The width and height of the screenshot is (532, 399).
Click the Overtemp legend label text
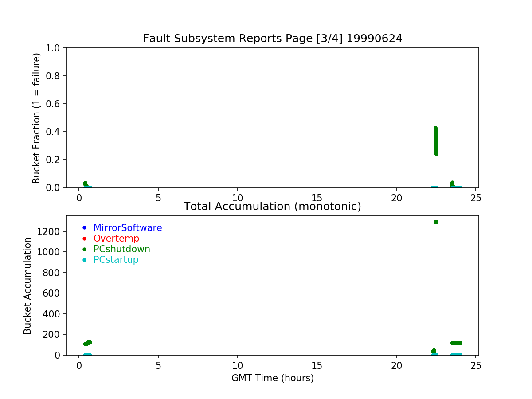[116, 239]
